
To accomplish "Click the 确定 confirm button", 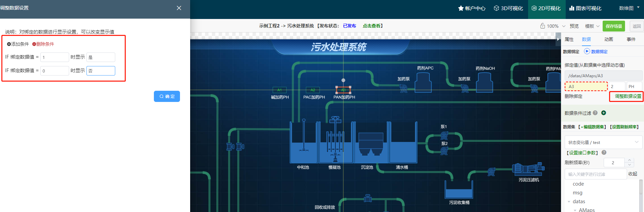I will [x=167, y=97].
